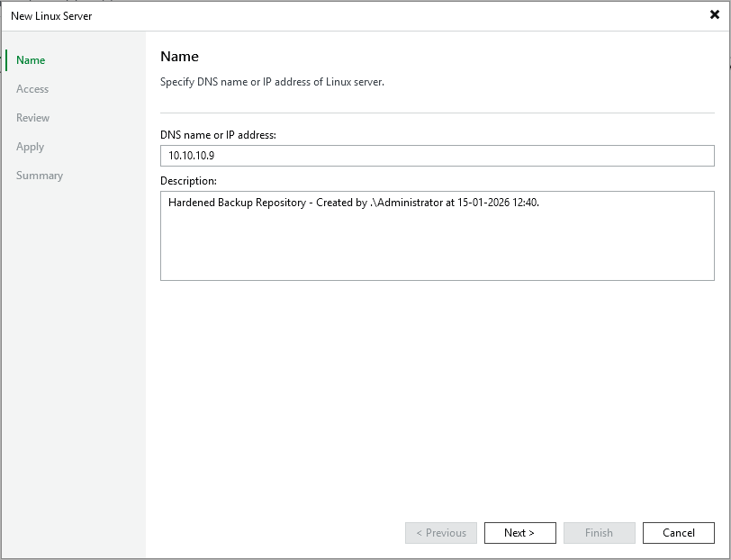Focus the Description text box
The width and height of the screenshot is (731, 560).
(437, 243)
